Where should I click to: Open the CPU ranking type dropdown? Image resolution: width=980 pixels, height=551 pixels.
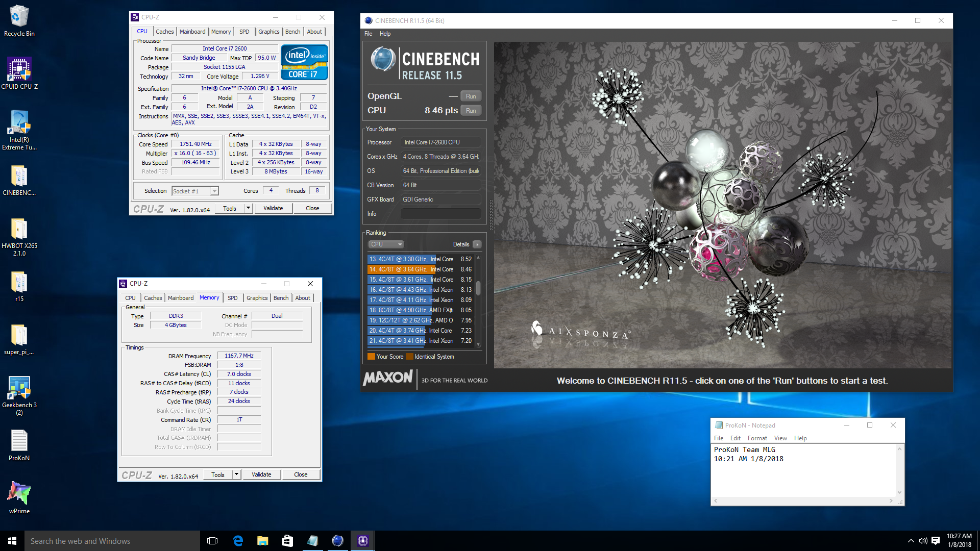tap(386, 244)
